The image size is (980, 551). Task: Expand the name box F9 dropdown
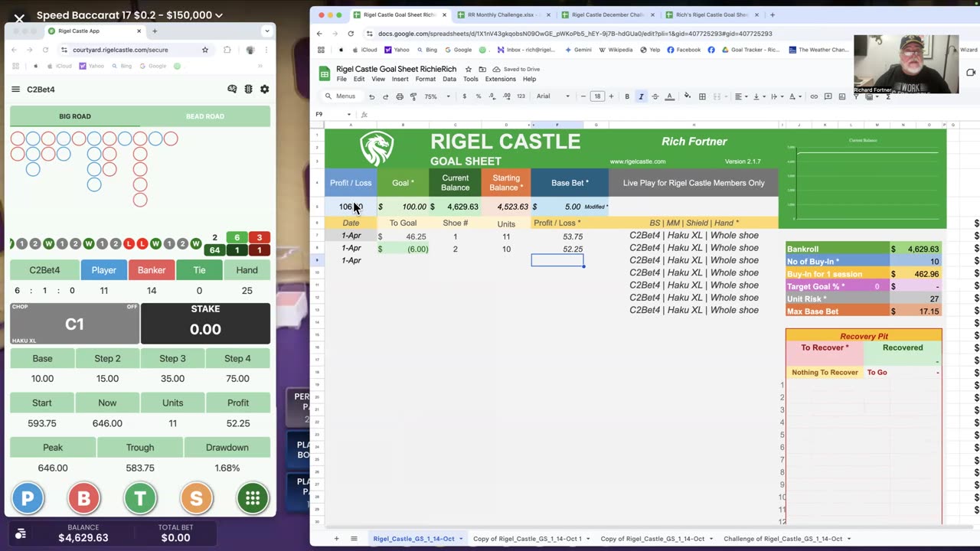pyautogui.click(x=349, y=115)
